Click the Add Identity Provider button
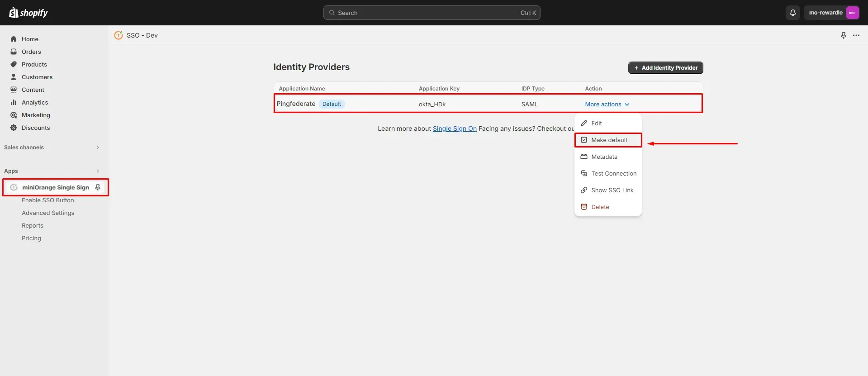Screen dimensions: 868x376 pyautogui.click(x=665, y=68)
